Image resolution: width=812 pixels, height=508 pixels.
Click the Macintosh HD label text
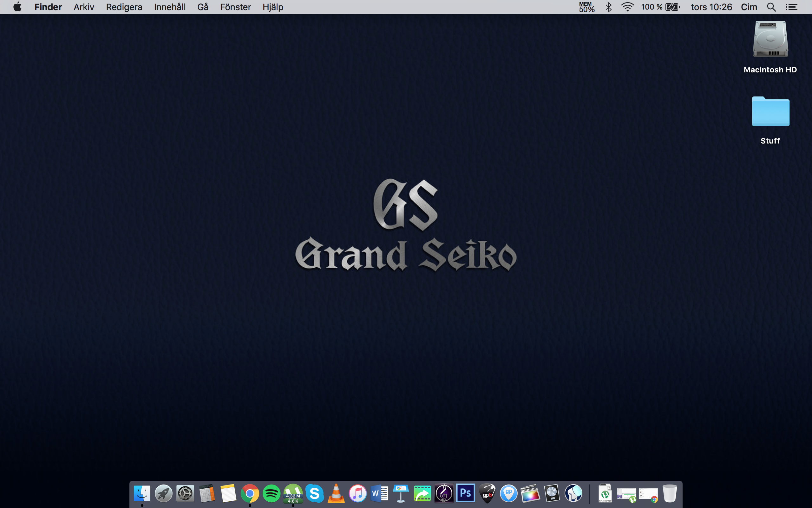point(770,70)
